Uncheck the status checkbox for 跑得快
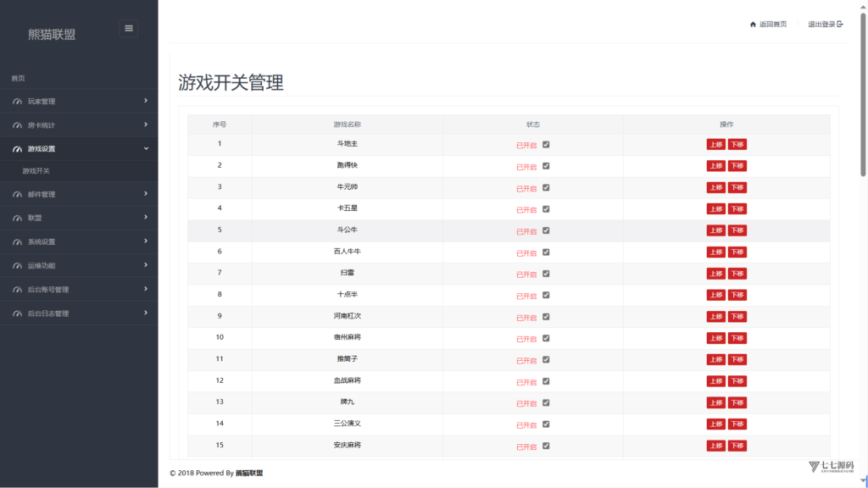Viewport: 868px width, 488px height. click(x=546, y=166)
